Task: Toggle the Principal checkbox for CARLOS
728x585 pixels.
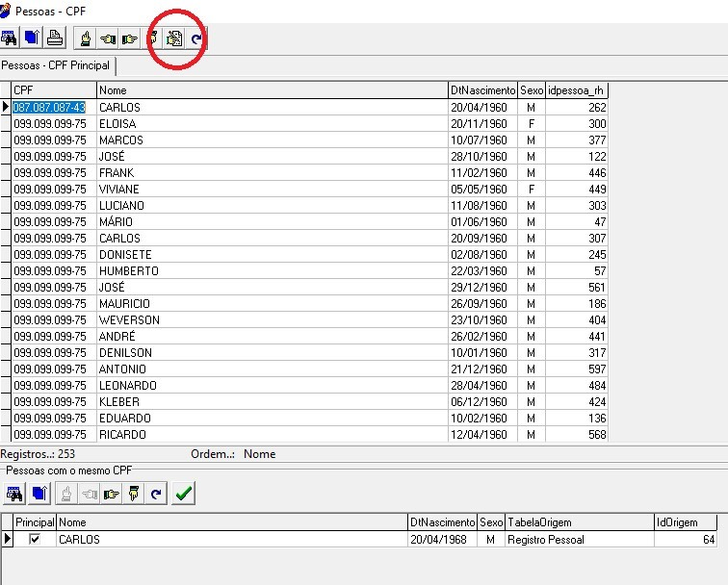Action: (35, 540)
